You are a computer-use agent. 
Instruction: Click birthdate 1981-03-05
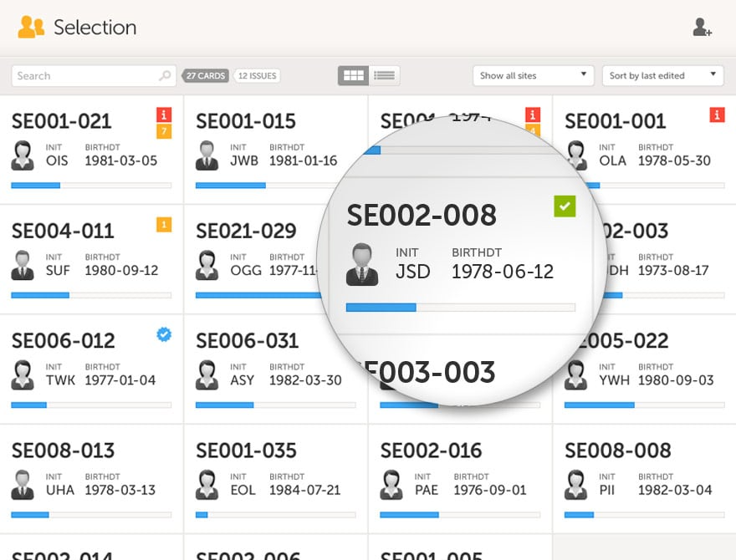point(121,160)
